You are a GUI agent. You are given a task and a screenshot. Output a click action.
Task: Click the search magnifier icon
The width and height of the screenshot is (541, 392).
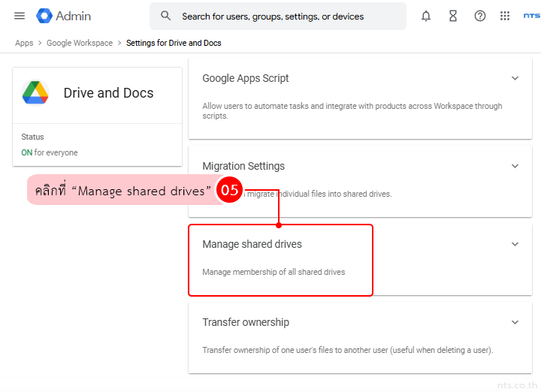coord(166,16)
